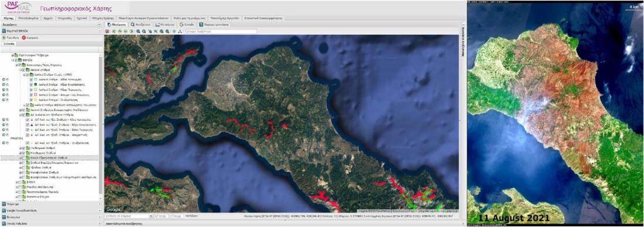
Task: Uncheck the yellow-square wind stations layer
Action: tap(31, 100)
